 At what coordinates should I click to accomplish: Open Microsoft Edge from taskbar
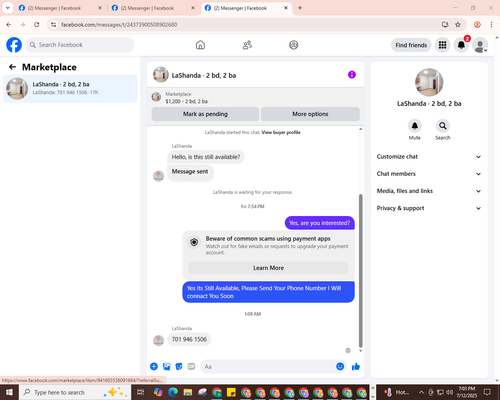click(x=173, y=392)
